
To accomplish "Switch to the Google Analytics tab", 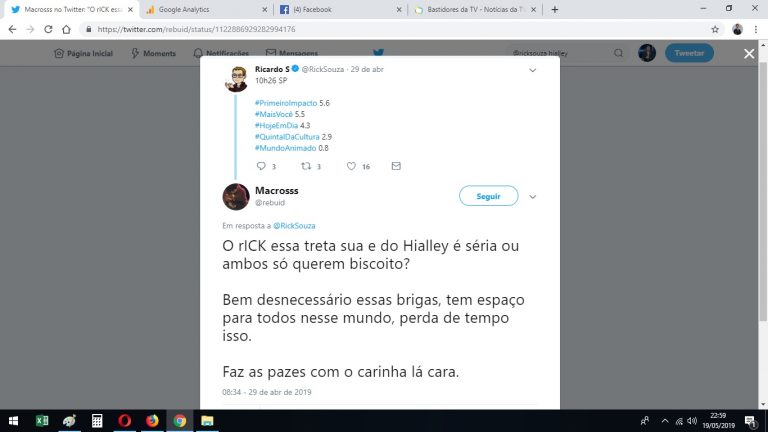I will click(205, 9).
